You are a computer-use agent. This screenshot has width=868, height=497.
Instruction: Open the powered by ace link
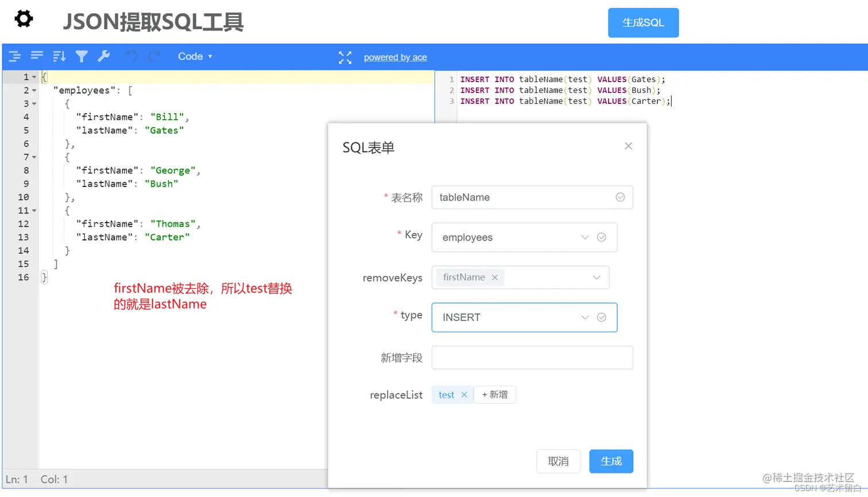point(396,57)
